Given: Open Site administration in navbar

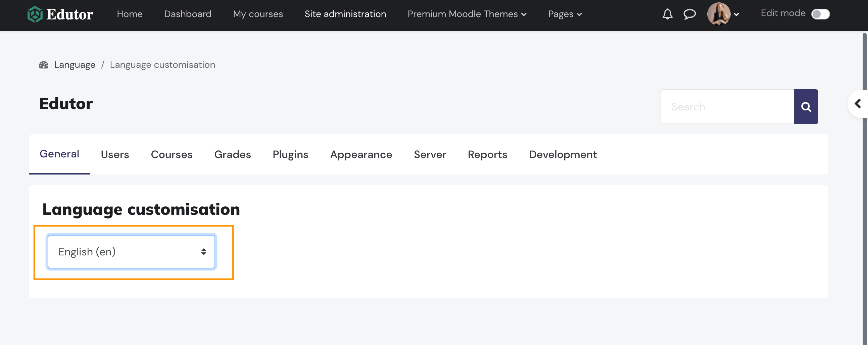Looking at the screenshot, I should [x=345, y=14].
